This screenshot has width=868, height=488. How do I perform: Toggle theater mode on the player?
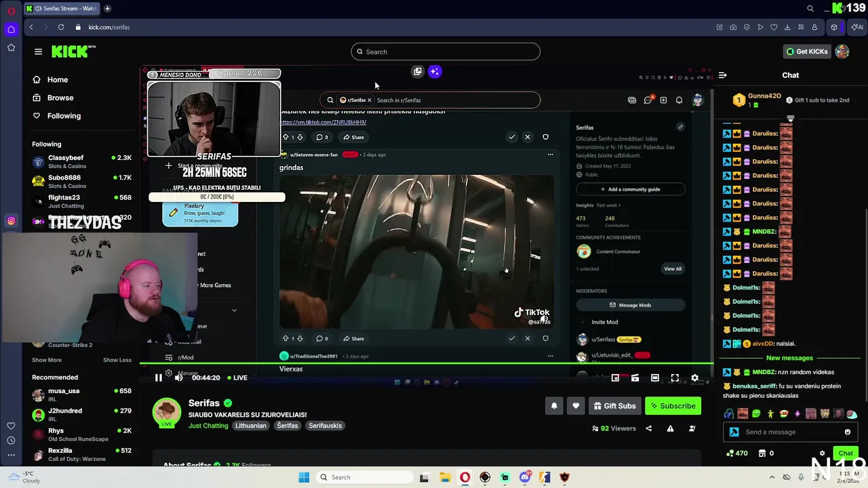pyautogui.click(x=655, y=378)
